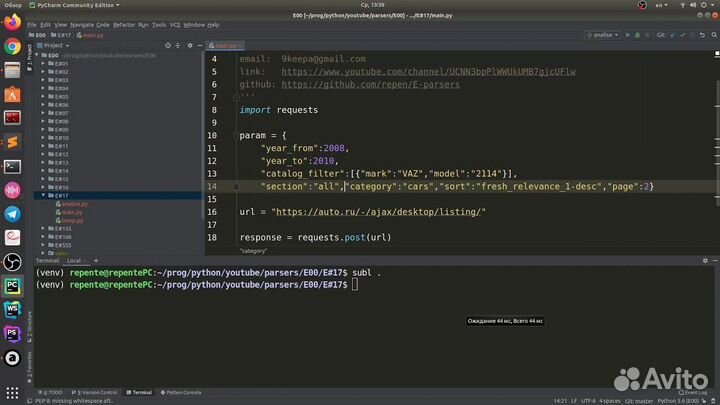
Task: Toggle the Python Console tool window
Action: (181, 392)
